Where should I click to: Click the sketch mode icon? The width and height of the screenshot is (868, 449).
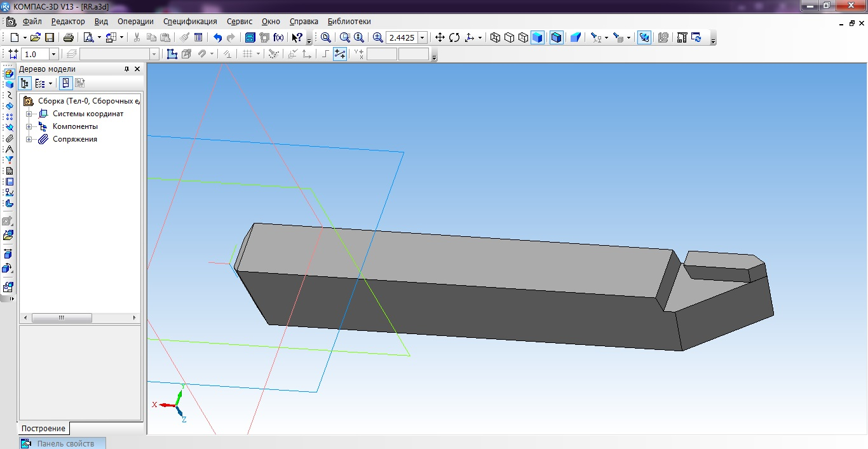pos(172,54)
